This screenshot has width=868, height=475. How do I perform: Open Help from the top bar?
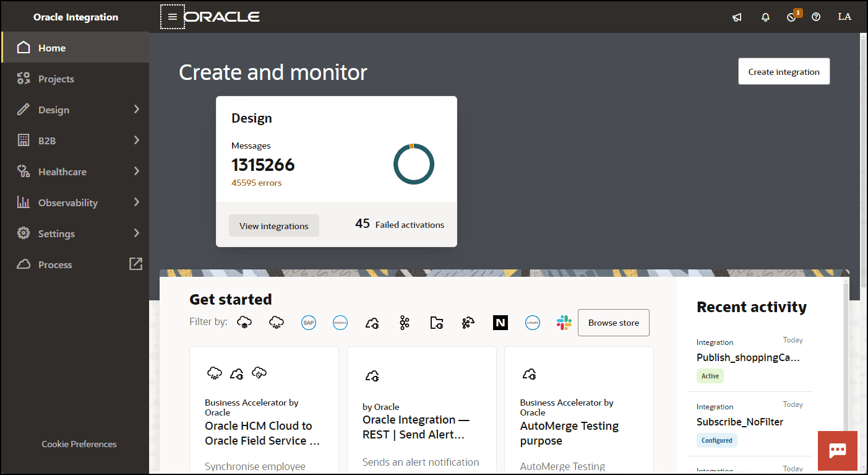pos(816,17)
